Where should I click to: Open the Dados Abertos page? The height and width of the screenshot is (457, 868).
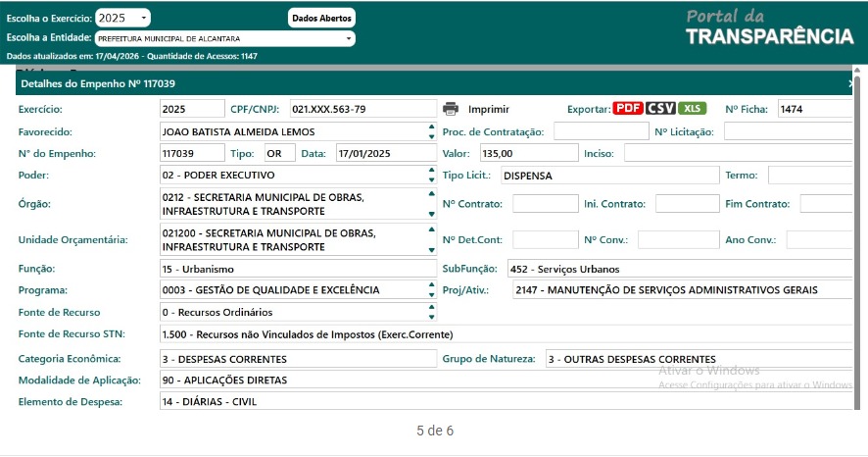coord(321,19)
